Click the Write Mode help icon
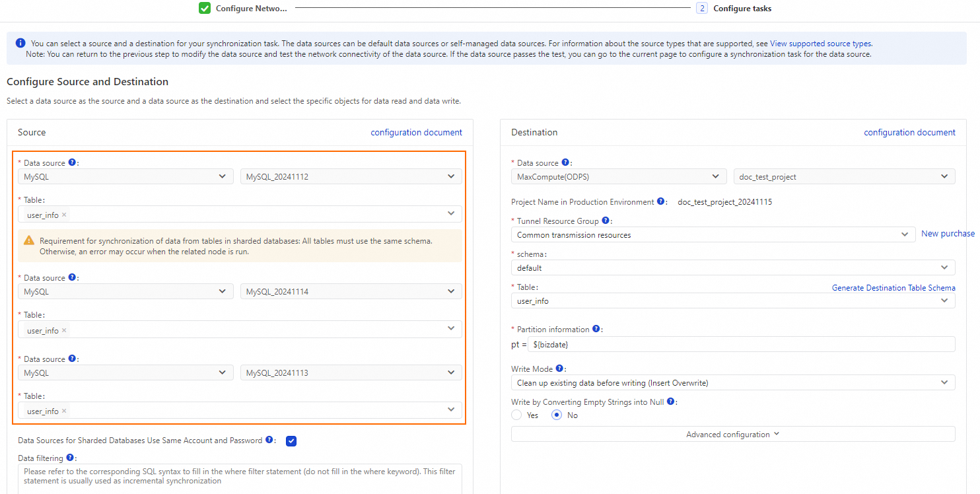The image size is (980, 494). 560,369
